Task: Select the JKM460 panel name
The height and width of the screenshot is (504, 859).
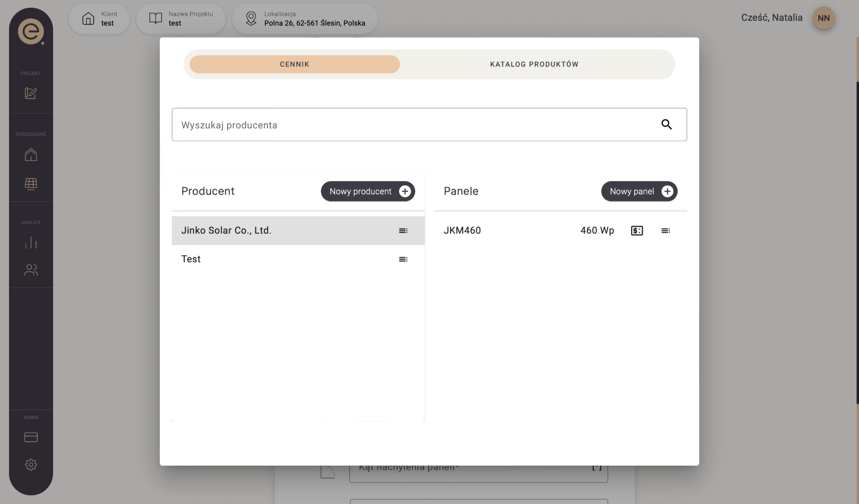Action: point(462,231)
